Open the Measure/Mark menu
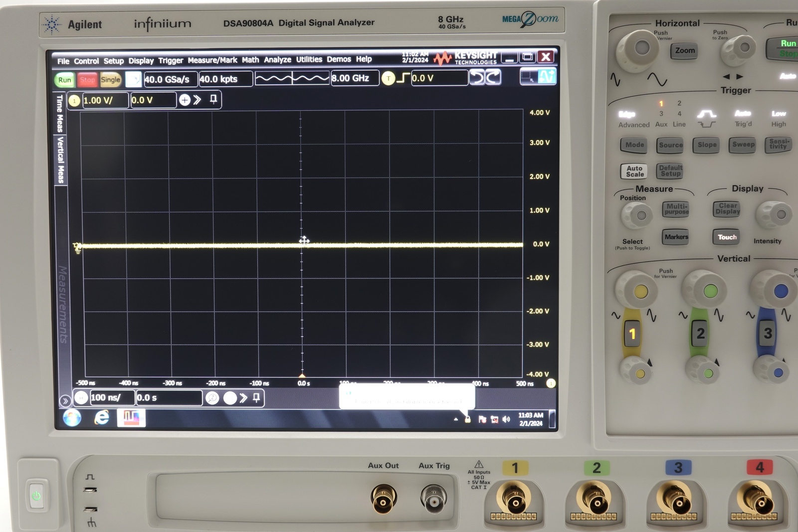 tap(212, 60)
